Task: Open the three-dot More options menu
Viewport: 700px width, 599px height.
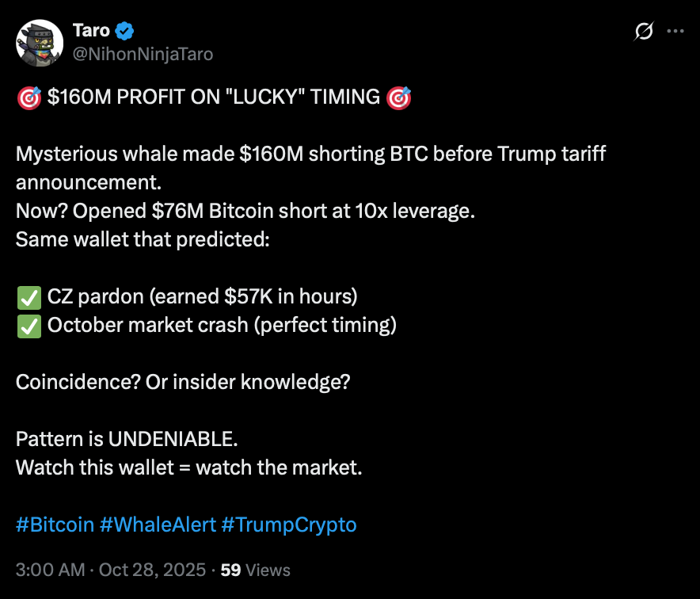Action: click(675, 32)
